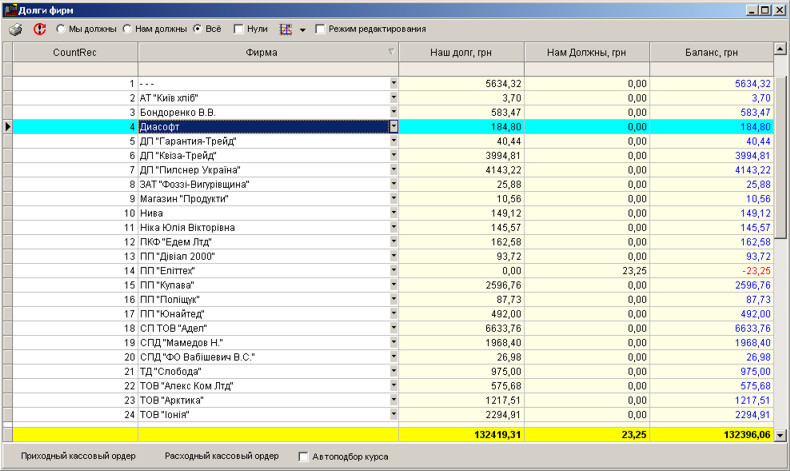Toggle 'Режим редактирования' checkbox
This screenshot has width=790, height=471.
pyautogui.click(x=320, y=29)
